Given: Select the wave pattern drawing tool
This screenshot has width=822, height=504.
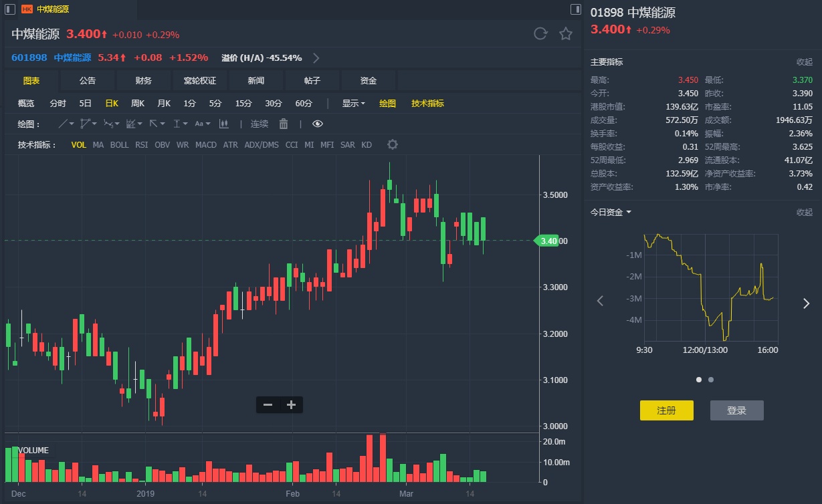Looking at the screenshot, I should click(111, 124).
